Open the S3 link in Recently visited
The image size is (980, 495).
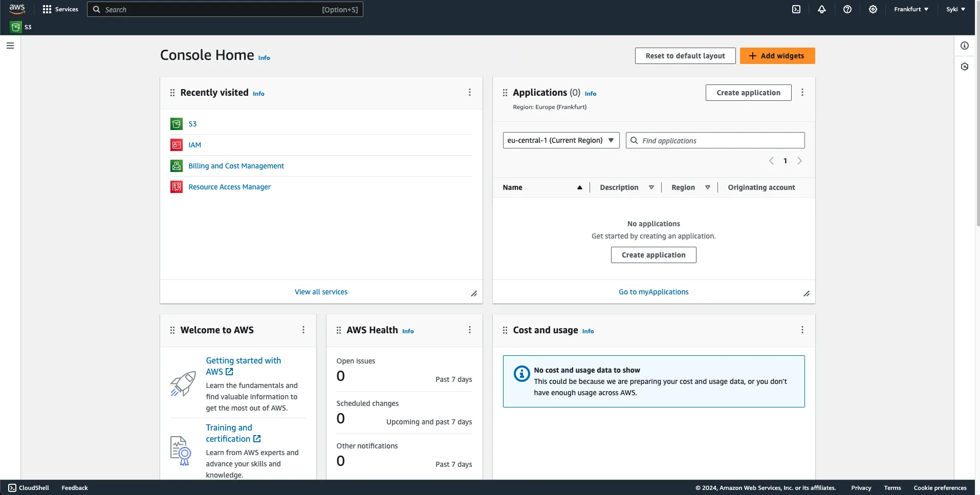[x=192, y=124]
